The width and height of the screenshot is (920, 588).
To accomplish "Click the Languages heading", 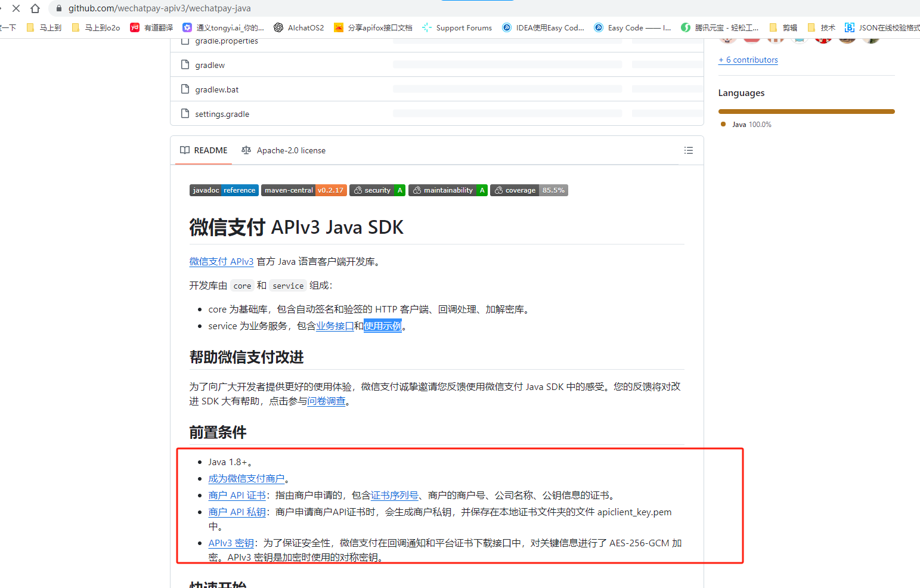I will pos(741,93).
